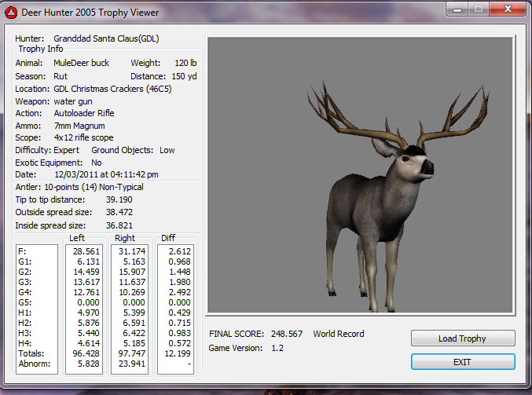Screen dimensions: 532x395
Task: Close the Trophy Viewer window
Action: [x=506, y=9]
